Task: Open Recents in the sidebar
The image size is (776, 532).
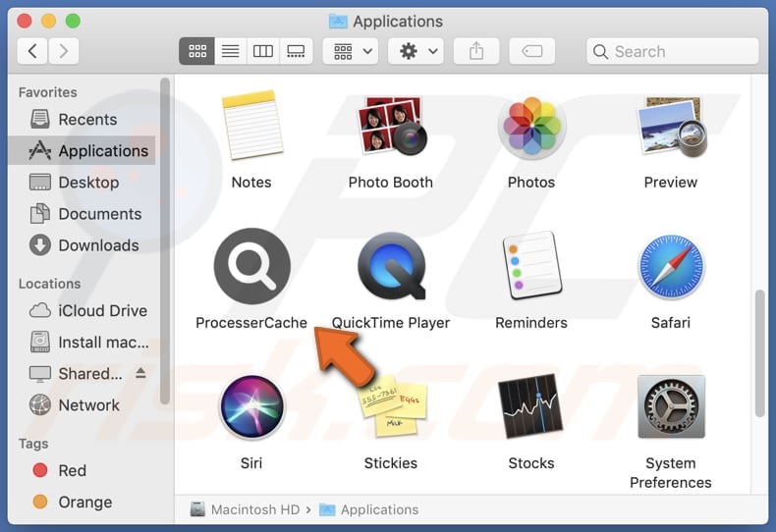Action: pyautogui.click(x=82, y=119)
